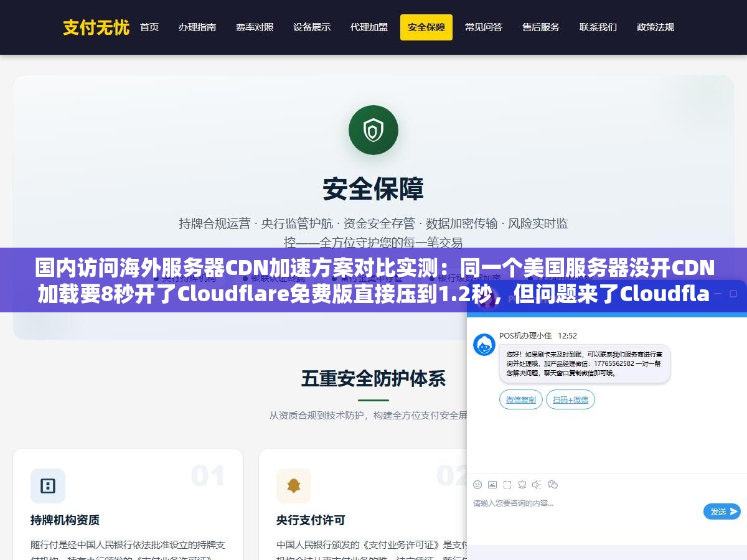Click the rating flower icon in chat
Image resolution: width=747 pixels, height=560 pixels.
click(x=522, y=485)
